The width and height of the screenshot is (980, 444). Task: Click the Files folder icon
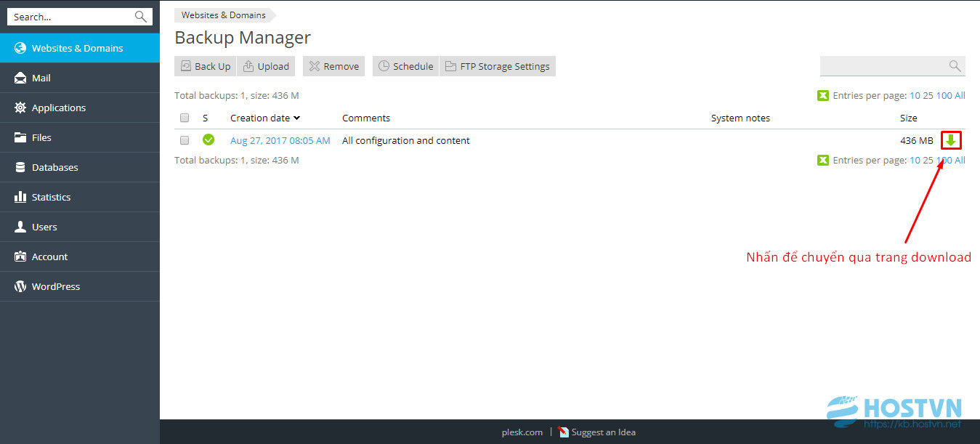(x=20, y=137)
